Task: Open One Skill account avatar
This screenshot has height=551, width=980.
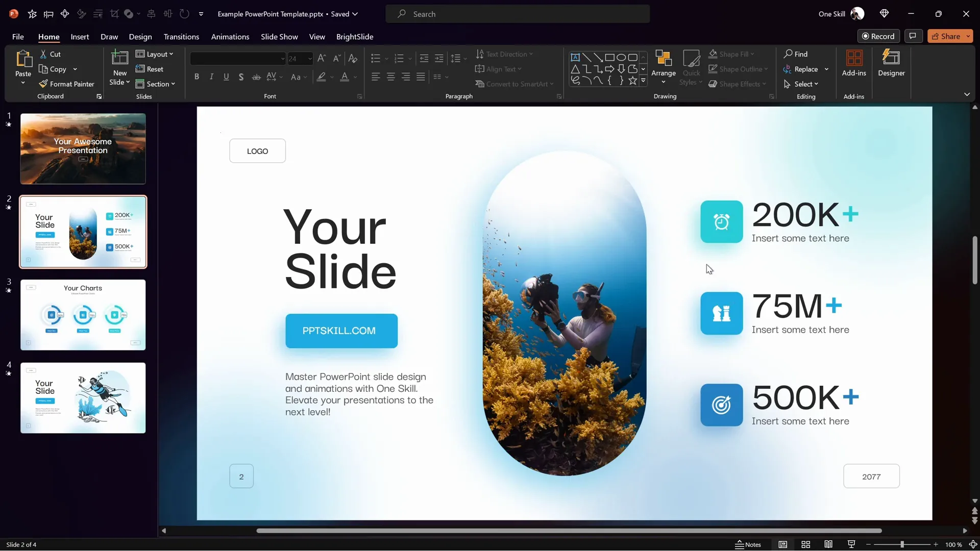Action: [x=857, y=14]
